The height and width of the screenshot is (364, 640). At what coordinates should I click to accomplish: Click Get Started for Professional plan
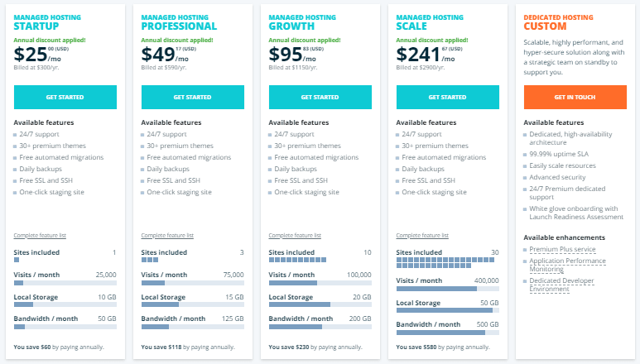pyautogui.click(x=193, y=97)
